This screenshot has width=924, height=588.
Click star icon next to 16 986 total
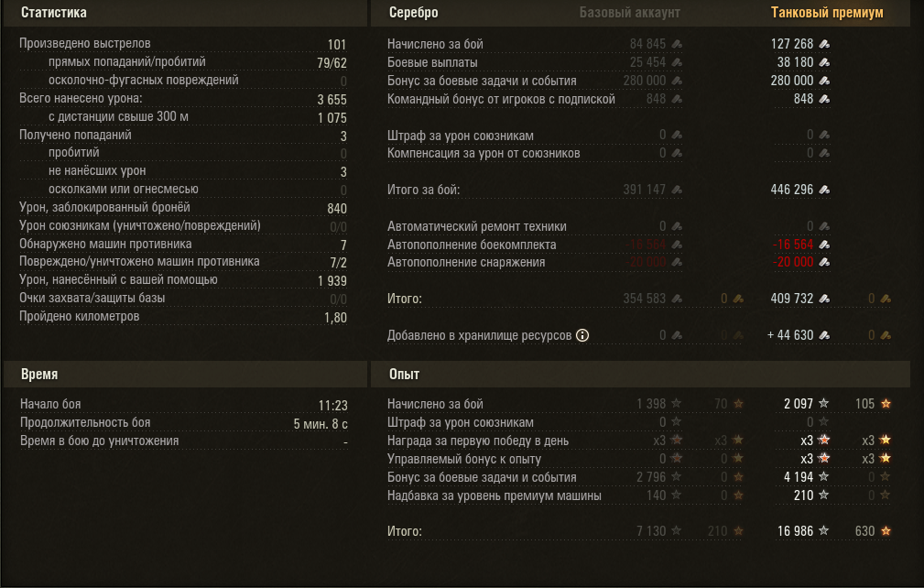point(824,531)
